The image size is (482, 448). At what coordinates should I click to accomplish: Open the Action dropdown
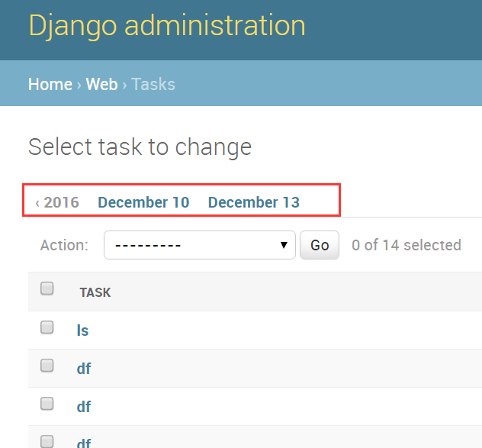pyautogui.click(x=200, y=245)
